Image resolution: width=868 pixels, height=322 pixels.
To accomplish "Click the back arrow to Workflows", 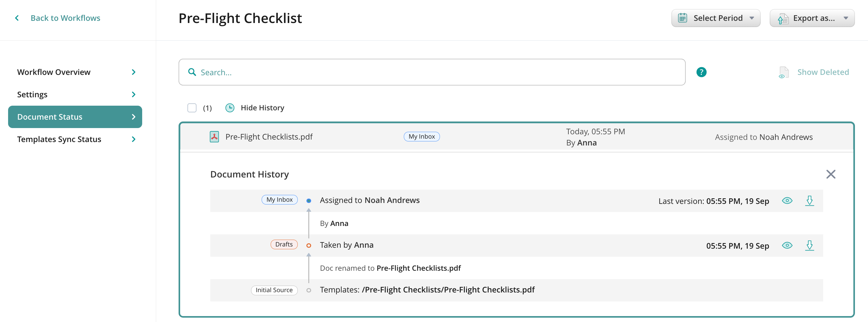I will (17, 18).
